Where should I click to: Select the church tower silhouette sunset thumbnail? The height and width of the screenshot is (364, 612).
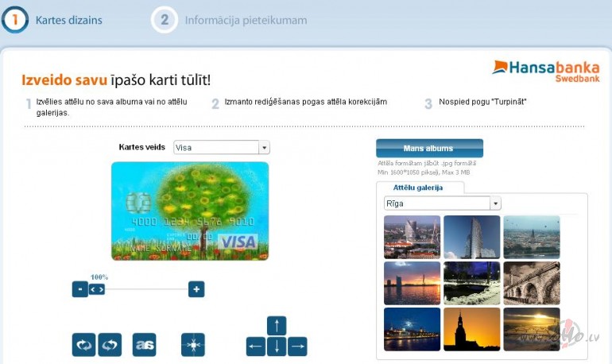pyautogui.click(x=472, y=329)
